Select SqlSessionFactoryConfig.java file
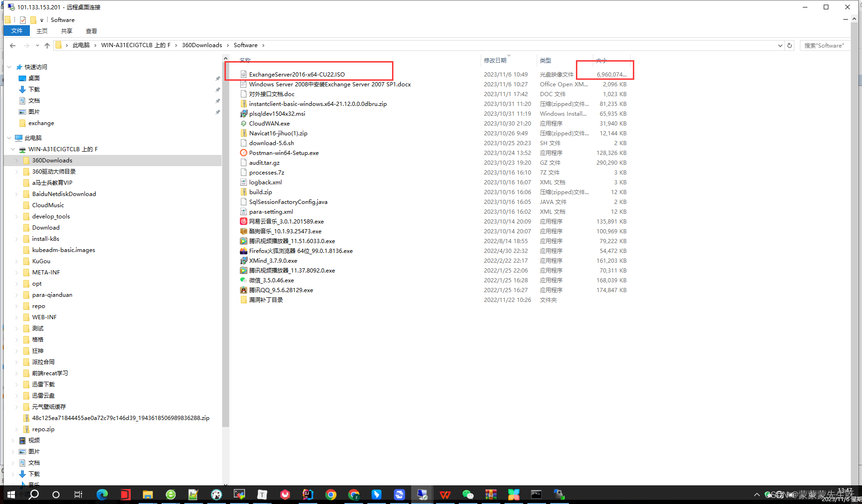862x504 pixels. coord(288,202)
